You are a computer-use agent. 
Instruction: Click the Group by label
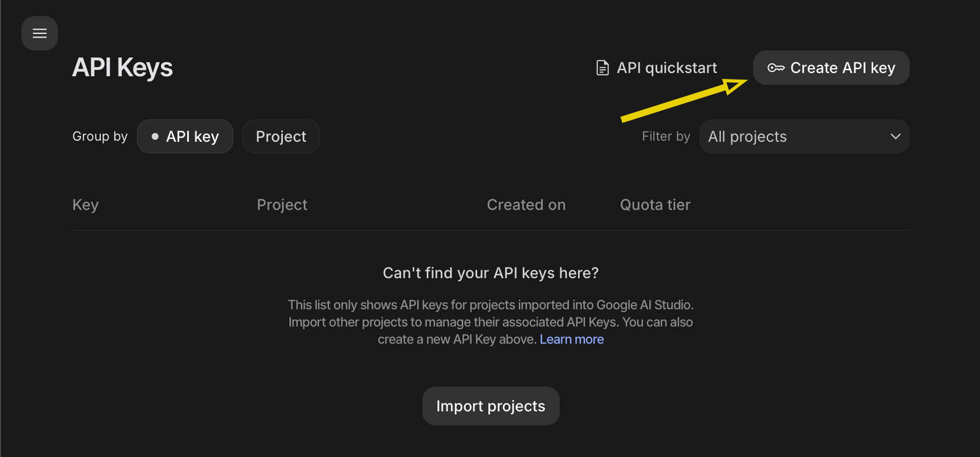click(x=100, y=136)
